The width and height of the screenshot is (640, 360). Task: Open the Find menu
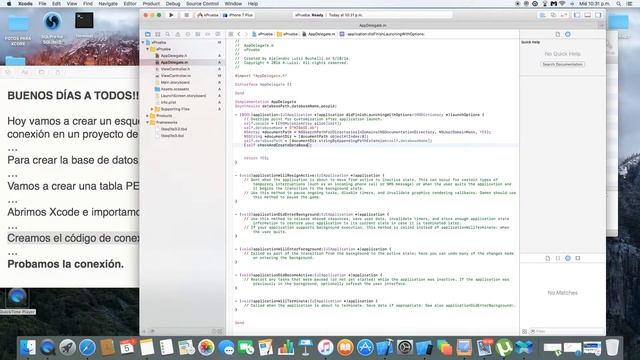tap(88, 4)
